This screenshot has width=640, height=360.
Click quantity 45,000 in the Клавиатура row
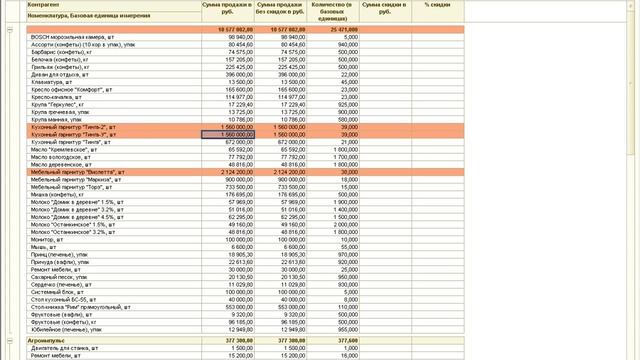tap(333, 82)
